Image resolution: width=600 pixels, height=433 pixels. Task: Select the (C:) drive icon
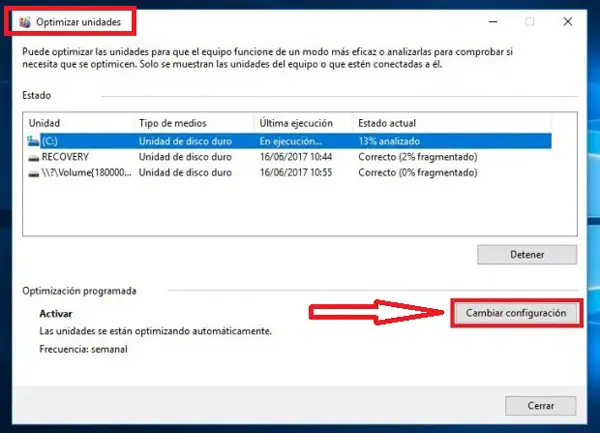(x=33, y=141)
